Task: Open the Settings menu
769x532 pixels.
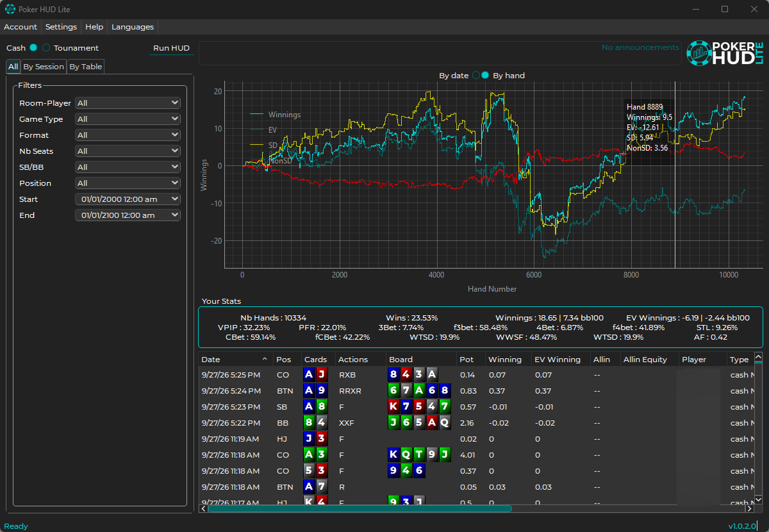Action: click(61, 27)
